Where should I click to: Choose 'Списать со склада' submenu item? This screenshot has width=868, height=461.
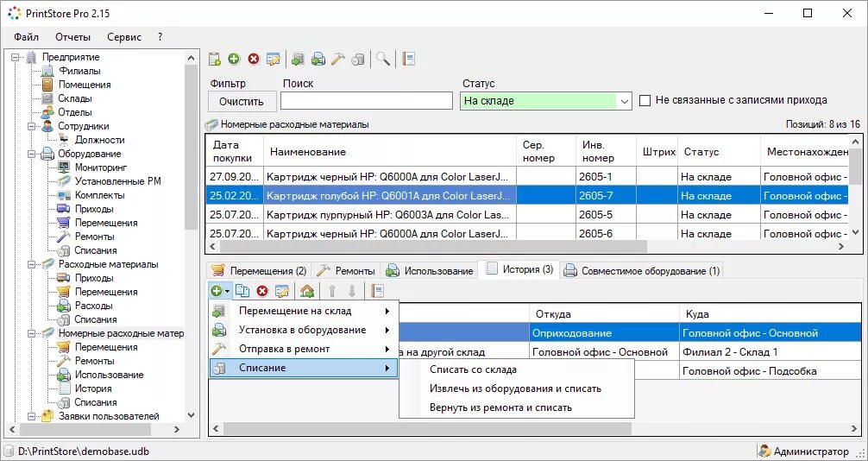pyautogui.click(x=516, y=369)
